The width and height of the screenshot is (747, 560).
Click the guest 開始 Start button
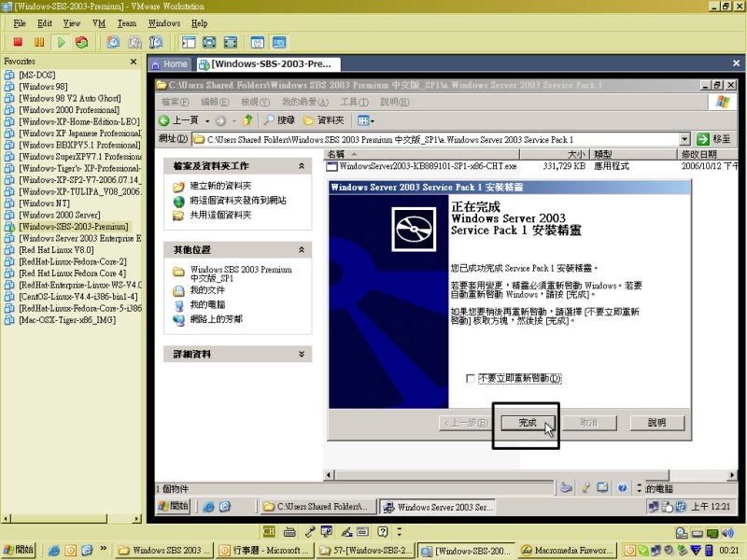(174, 506)
